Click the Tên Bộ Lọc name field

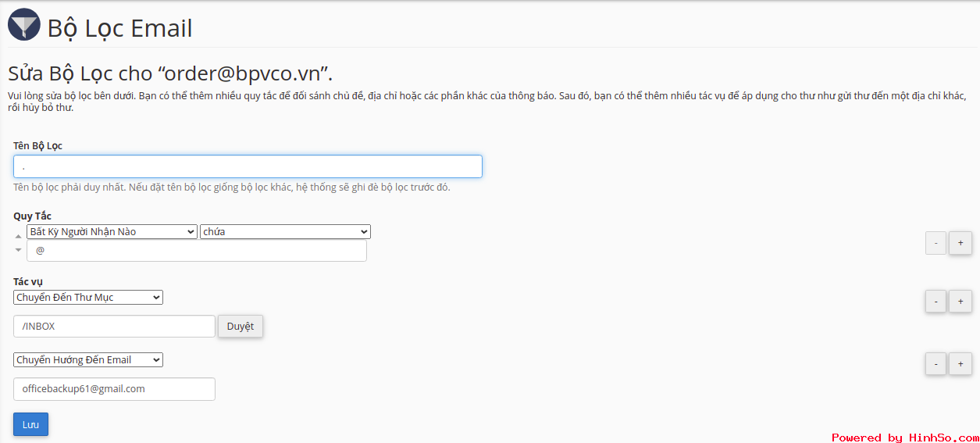coord(248,166)
